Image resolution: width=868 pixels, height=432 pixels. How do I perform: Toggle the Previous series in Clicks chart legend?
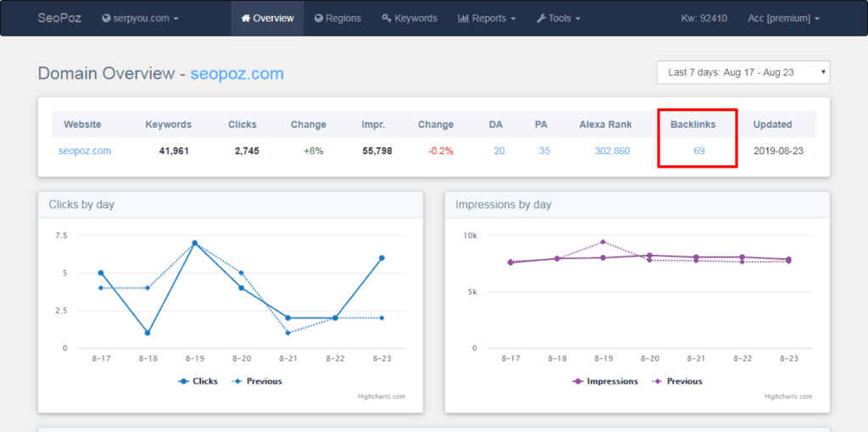pos(257,381)
